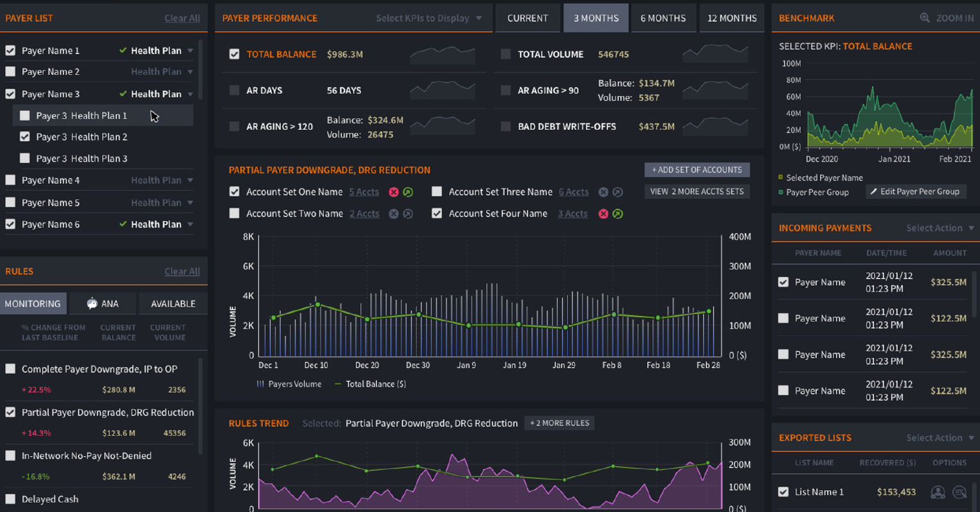Viewport: 980px width, 512px height.
Task: Open the Select KPIs to Display dropdown
Action: [429, 18]
